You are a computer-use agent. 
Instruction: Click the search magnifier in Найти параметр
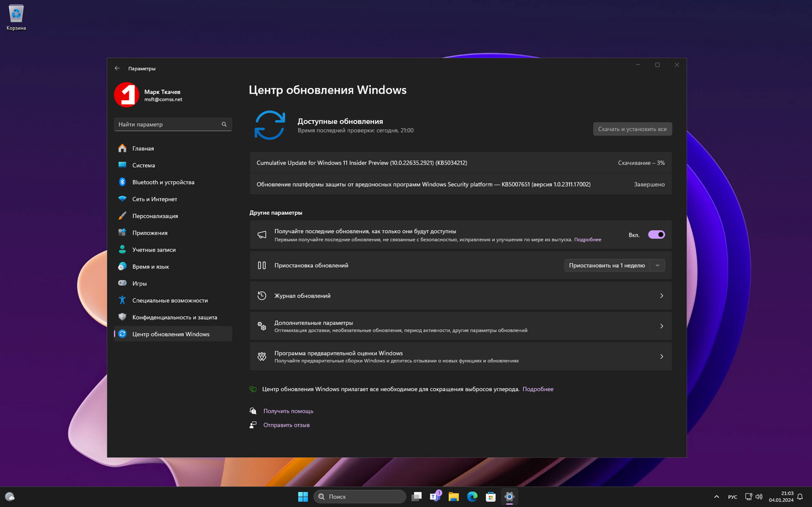pos(224,124)
